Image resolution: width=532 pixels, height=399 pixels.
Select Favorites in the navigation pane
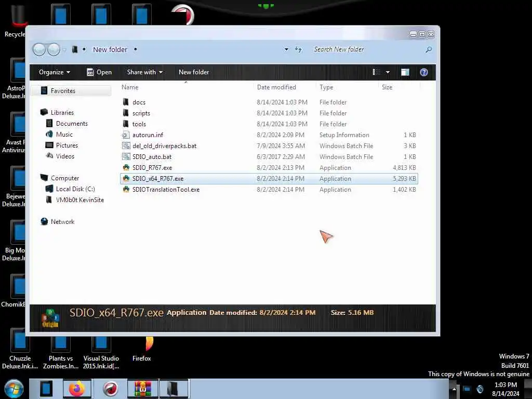coord(63,91)
